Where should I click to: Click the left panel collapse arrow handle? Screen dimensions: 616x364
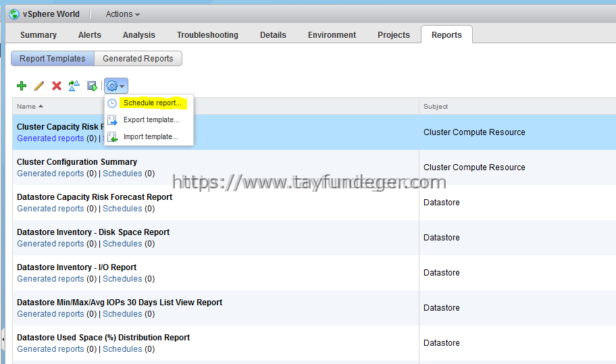(3, 338)
